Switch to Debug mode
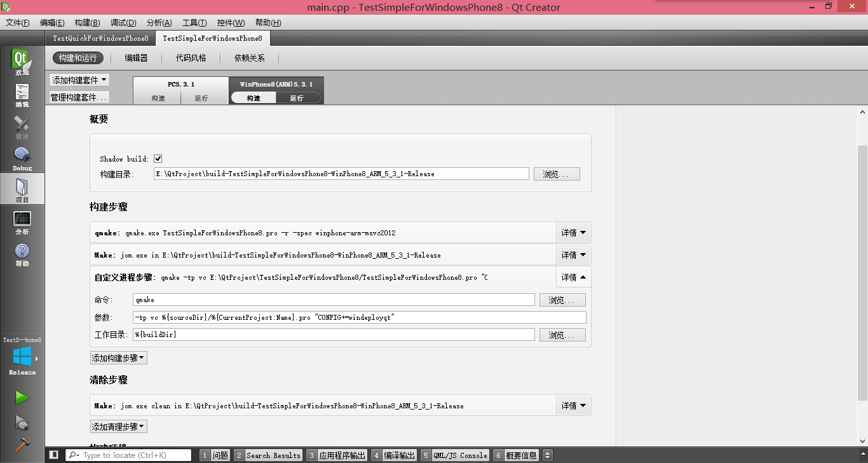Screen dimensions: 868x463 22,157
